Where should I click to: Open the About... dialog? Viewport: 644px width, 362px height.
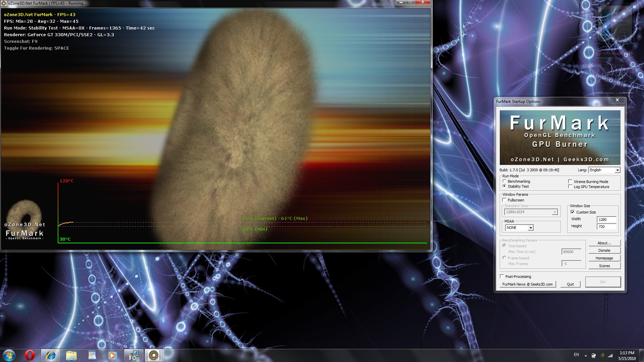click(x=604, y=243)
